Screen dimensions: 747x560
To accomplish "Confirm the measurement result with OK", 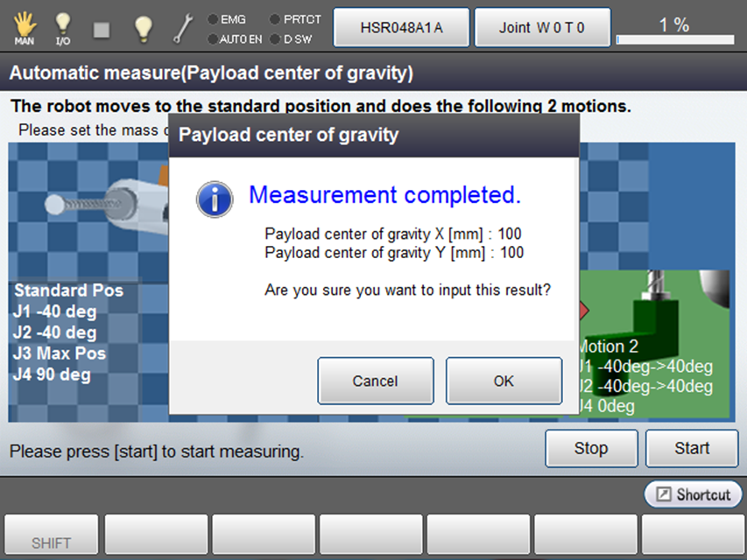I will click(504, 381).
